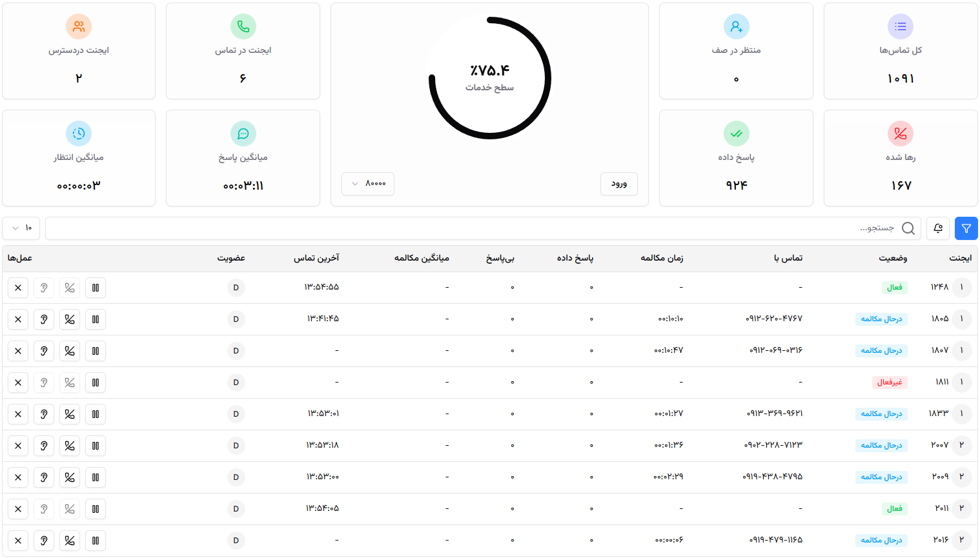980x558 pixels.
Task: Toggle pause for active agent 1248
Action: pos(96,288)
